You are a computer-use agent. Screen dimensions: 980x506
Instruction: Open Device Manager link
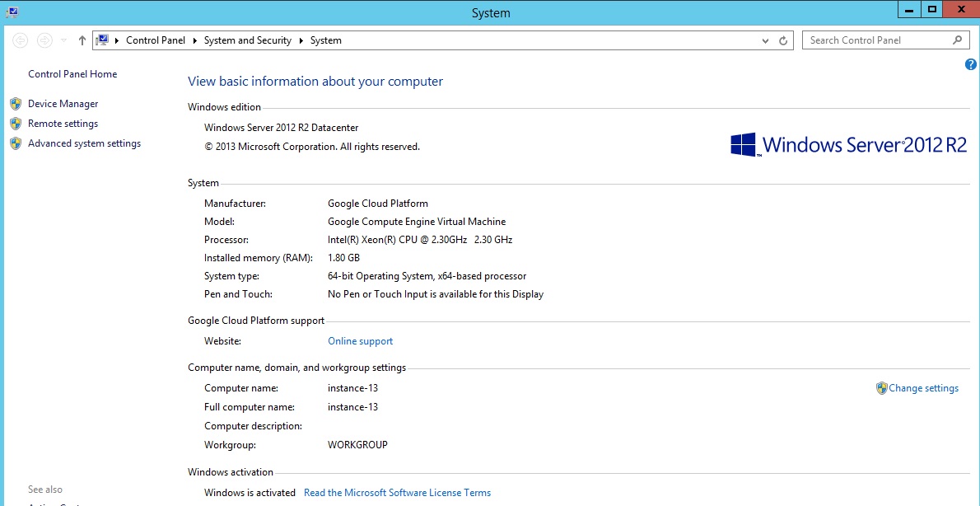click(x=63, y=104)
